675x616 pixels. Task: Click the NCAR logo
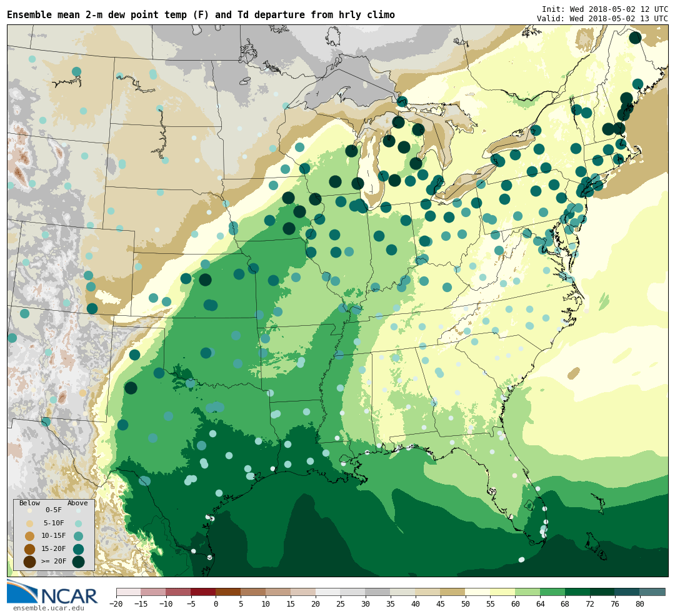(x=52, y=593)
